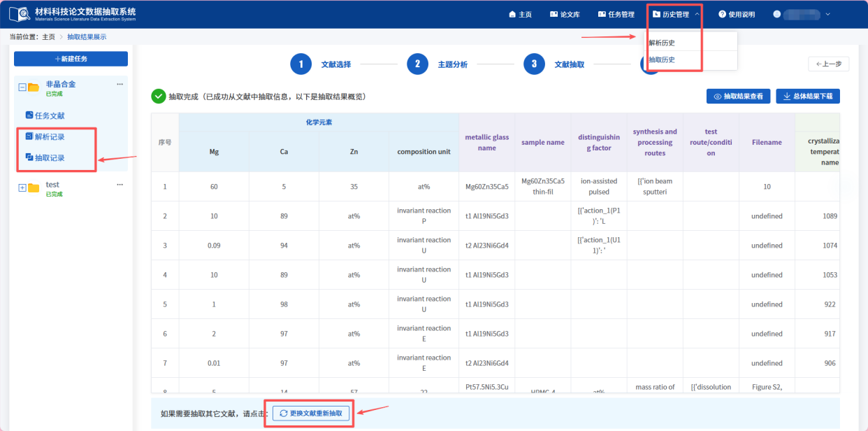Open 抽取记录 in the sidebar
The height and width of the screenshot is (431, 868).
coord(50,158)
